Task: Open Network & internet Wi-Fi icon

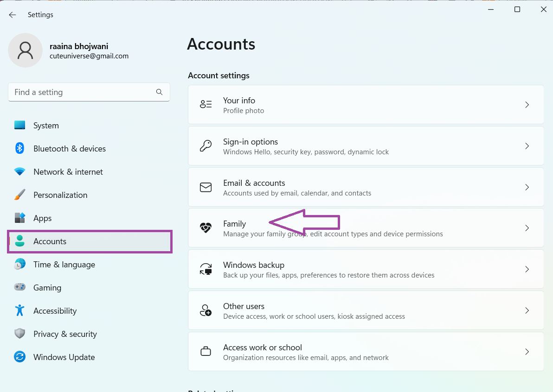Action: coord(19,172)
